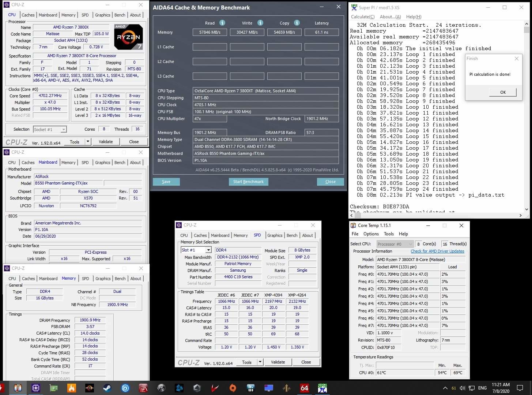The image size is (532, 395).
Task: Click the CPU-Z SPD window title icon
Action: [x=179, y=225]
